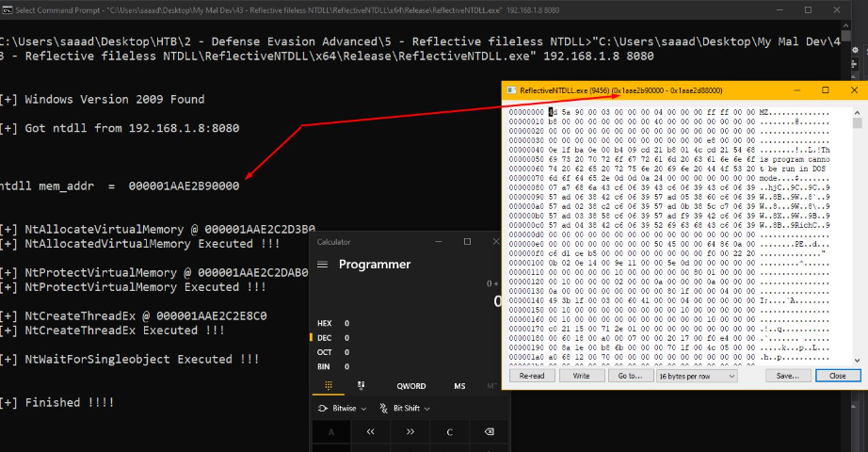Click the hex view scrollbar down arrow

click(858, 360)
